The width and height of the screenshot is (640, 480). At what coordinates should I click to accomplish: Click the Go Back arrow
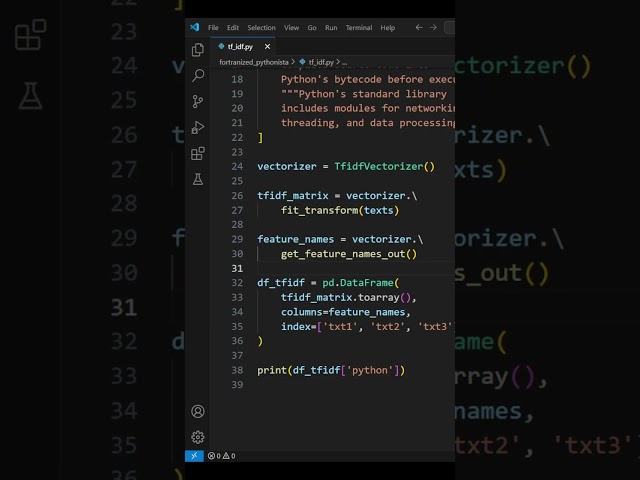(x=419, y=27)
